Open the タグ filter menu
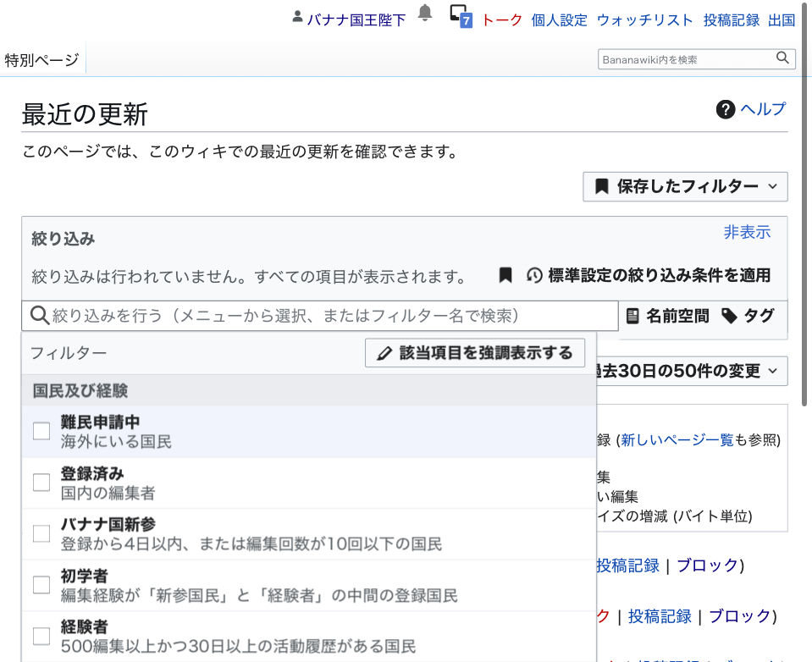Screen dimensions: 812x662 point(748,316)
